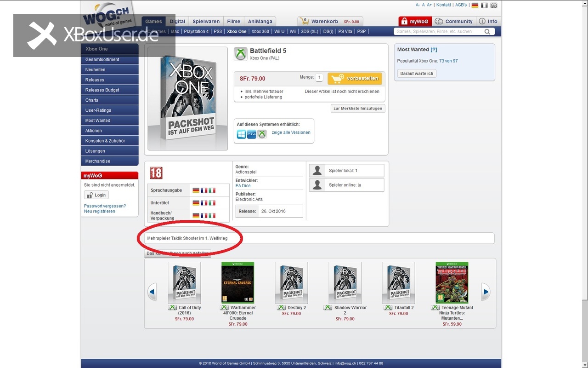The height and width of the screenshot is (368, 588).
Task: Open Konsolen & Zubehör in the sidebar
Action: pos(110,141)
